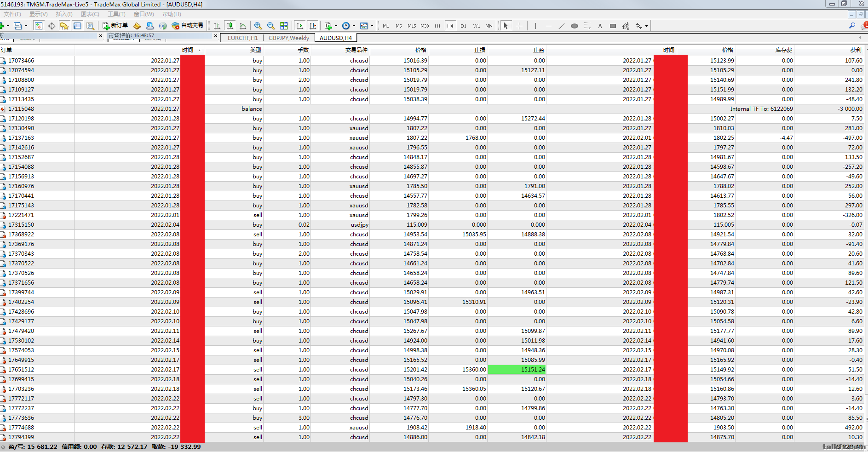
Task: Select order 17315150 usdjpy row
Action: 431,224
